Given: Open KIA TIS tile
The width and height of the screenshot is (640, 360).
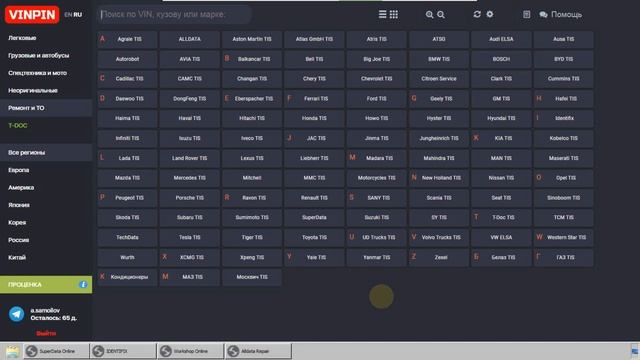Looking at the screenshot, I should point(501,138).
